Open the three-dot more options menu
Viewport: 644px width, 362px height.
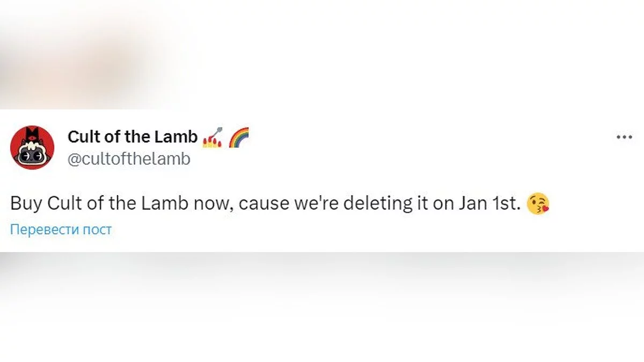pyautogui.click(x=624, y=137)
